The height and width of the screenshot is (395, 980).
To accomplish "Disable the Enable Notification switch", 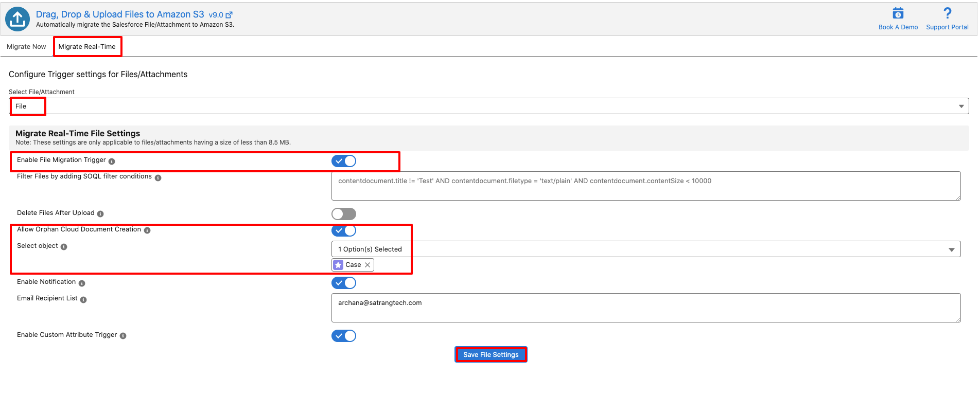I will [344, 283].
